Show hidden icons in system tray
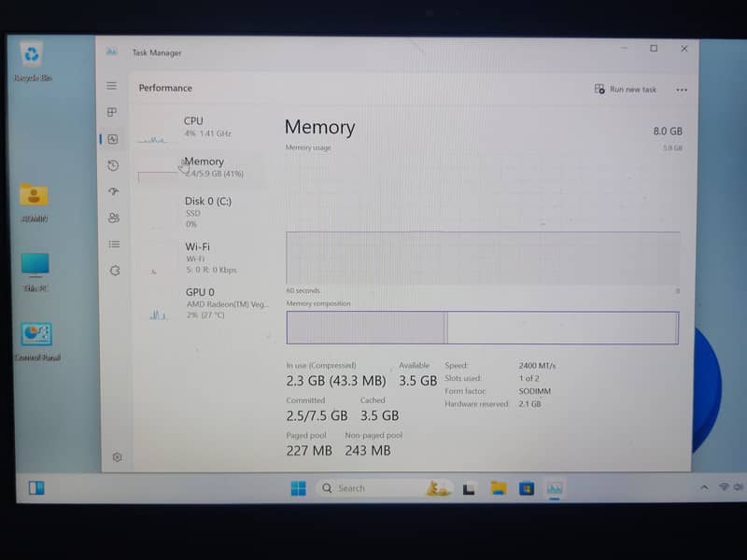Viewport: 747px width, 560px height. point(704,488)
